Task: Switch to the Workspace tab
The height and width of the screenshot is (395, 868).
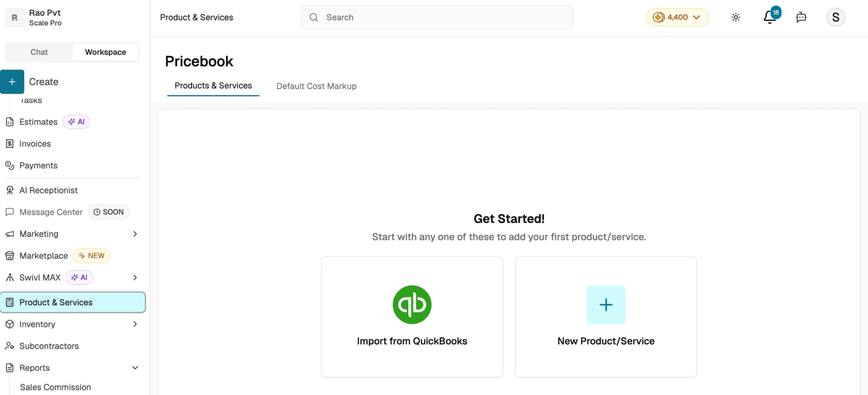Action: point(105,52)
